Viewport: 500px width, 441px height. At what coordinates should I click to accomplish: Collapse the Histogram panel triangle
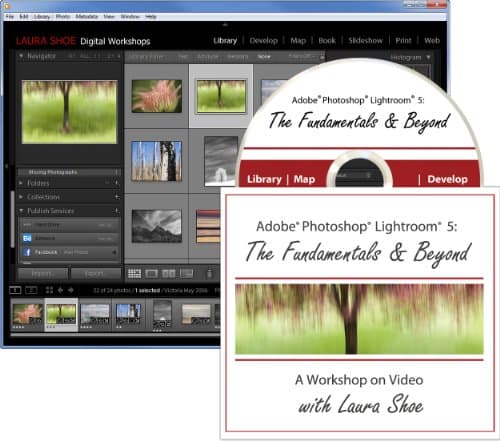click(428, 57)
